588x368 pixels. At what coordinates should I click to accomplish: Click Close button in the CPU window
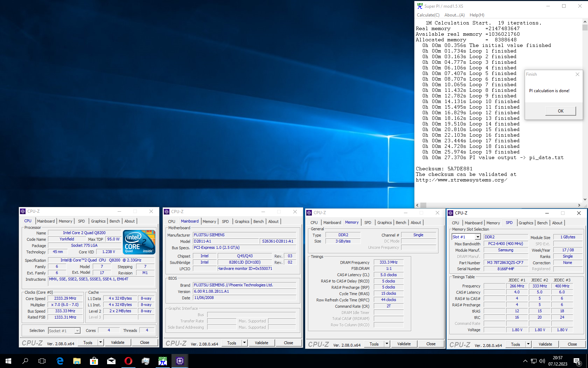click(x=145, y=342)
